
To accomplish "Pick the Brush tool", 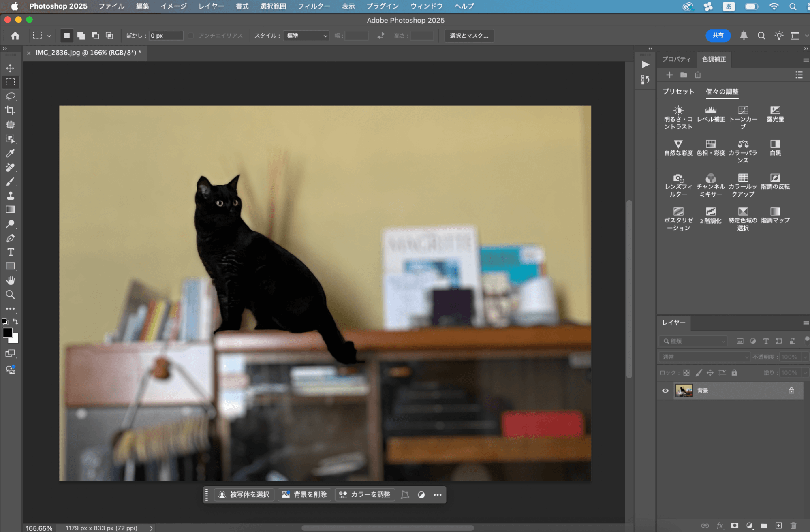I will 11,182.
